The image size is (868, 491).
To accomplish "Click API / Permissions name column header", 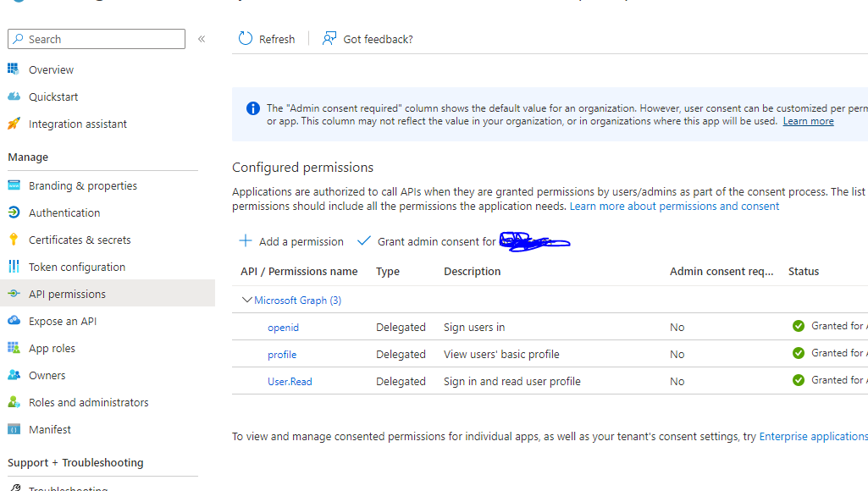I will [x=299, y=271].
